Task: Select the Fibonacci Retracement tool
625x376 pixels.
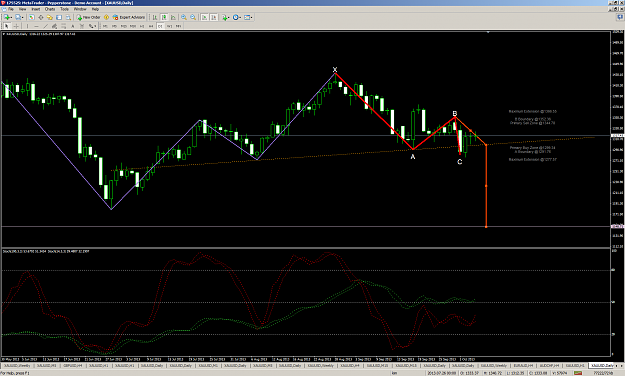Action: coord(63,26)
